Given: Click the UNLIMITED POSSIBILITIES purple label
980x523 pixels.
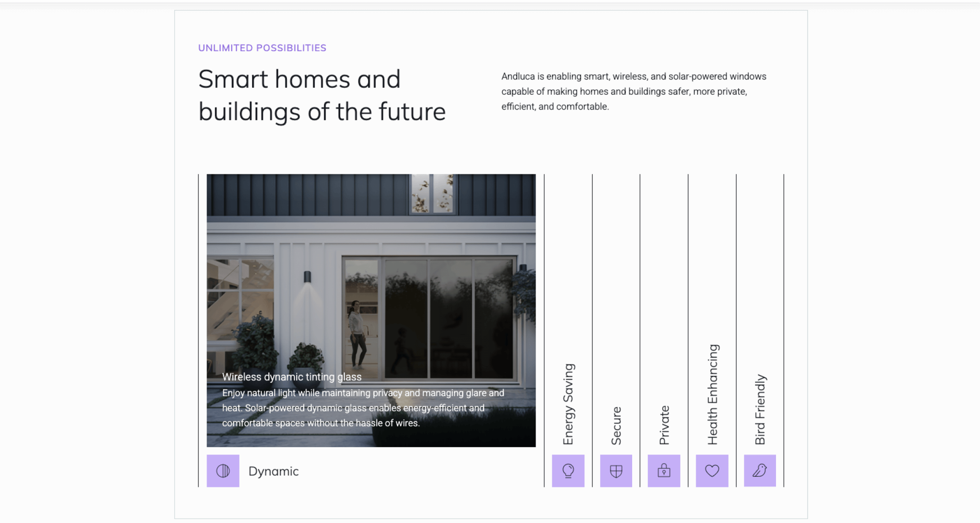Looking at the screenshot, I should click(262, 48).
